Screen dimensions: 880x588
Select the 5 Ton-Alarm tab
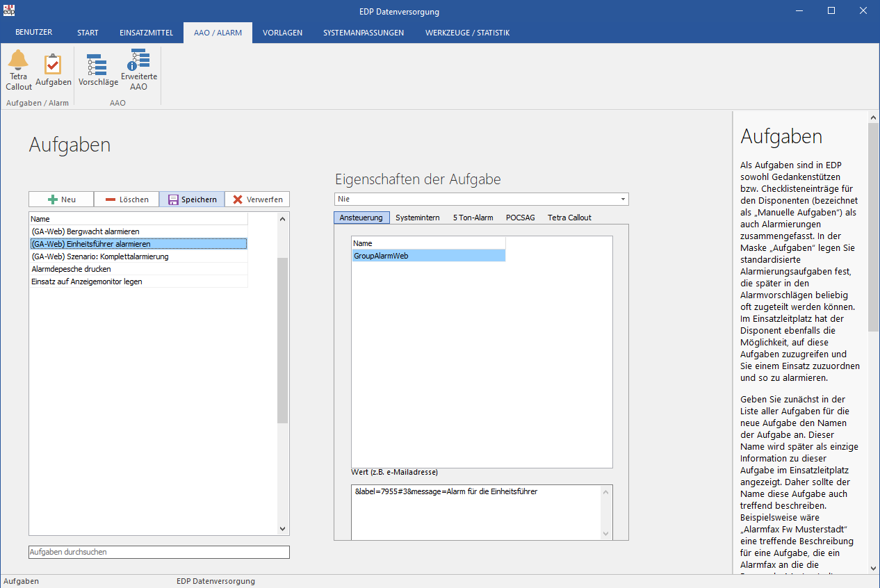click(473, 218)
